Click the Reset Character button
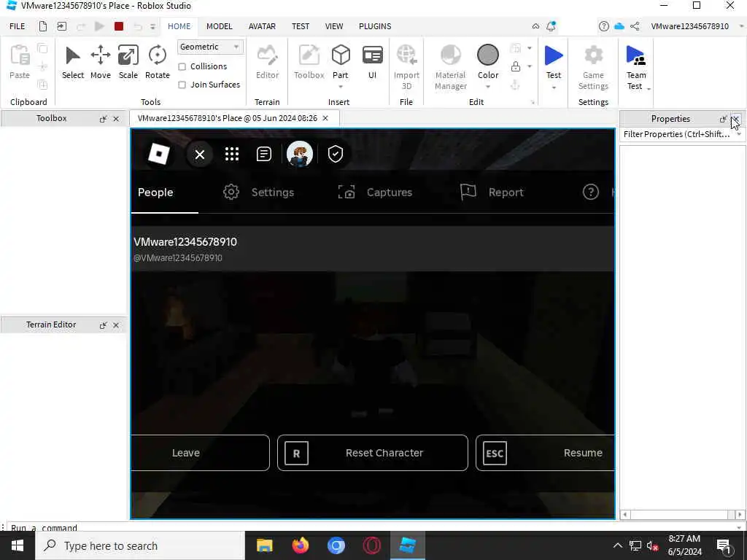 [x=373, y=453]
